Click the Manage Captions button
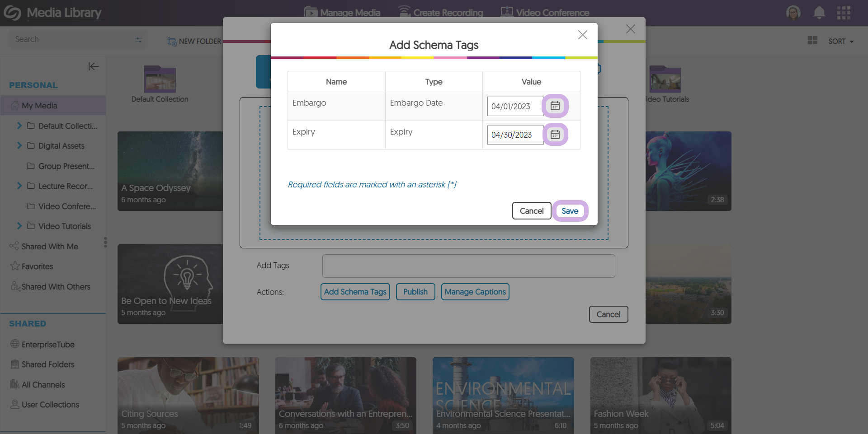This screenshot has height=434, width=868. pyautogui.click(x=475, y=292)
